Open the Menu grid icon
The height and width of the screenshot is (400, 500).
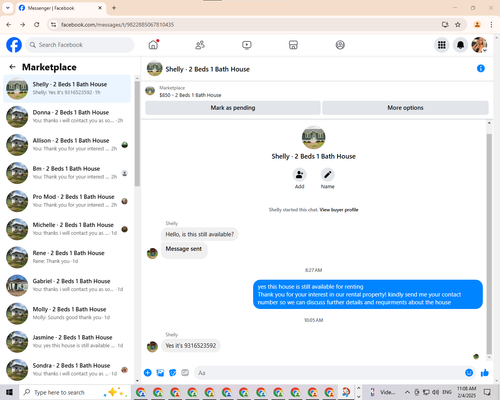[x=442, y=45]
